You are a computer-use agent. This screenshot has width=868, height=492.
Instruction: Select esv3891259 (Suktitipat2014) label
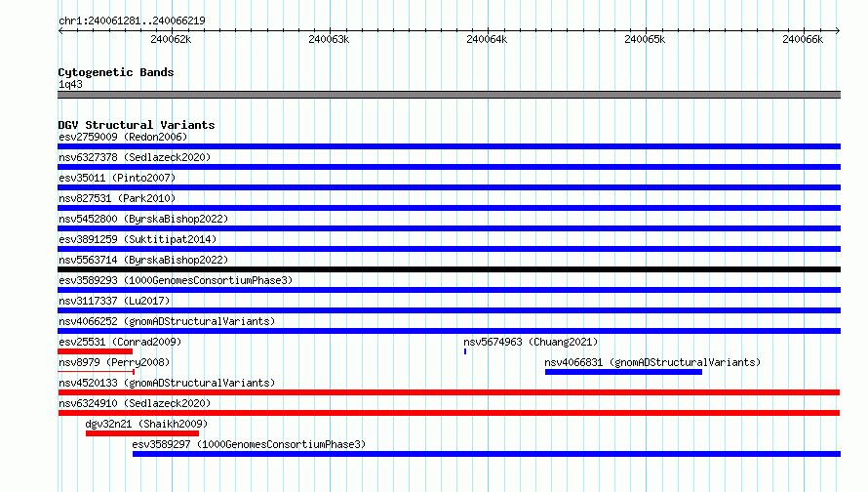(x=138, y=239)
